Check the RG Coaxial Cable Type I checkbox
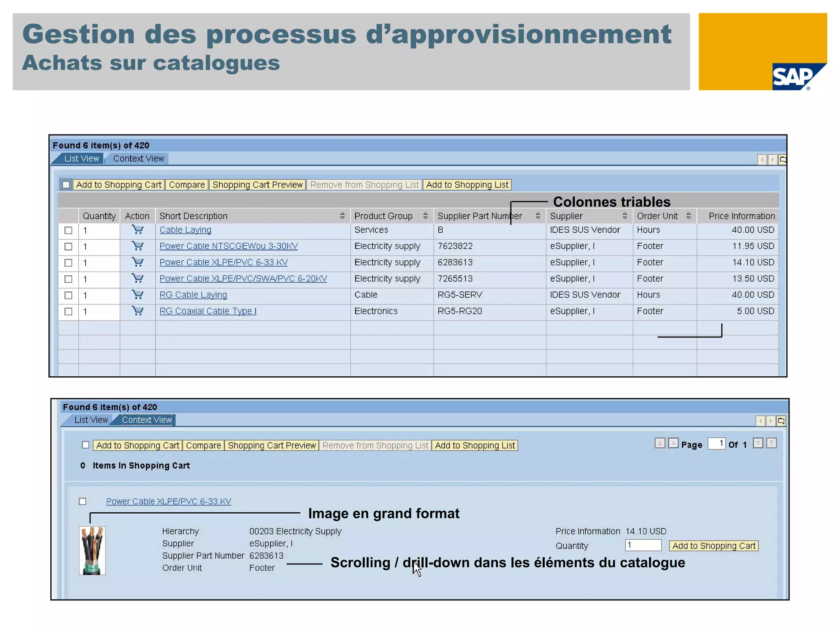Screen dimensions: 840x630 [68, 312]
